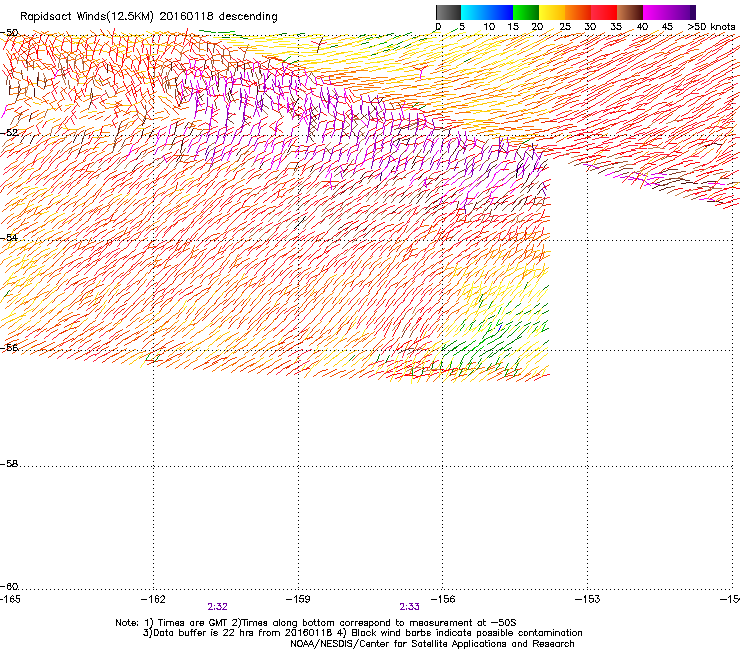Select the magenta-purple 40-50 knots color band
Viewport: 740px width, 650px height.
point(669,12)
